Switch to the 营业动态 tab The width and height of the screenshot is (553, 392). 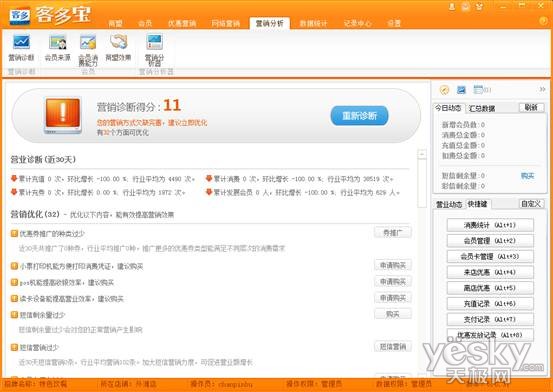[449, 205]
